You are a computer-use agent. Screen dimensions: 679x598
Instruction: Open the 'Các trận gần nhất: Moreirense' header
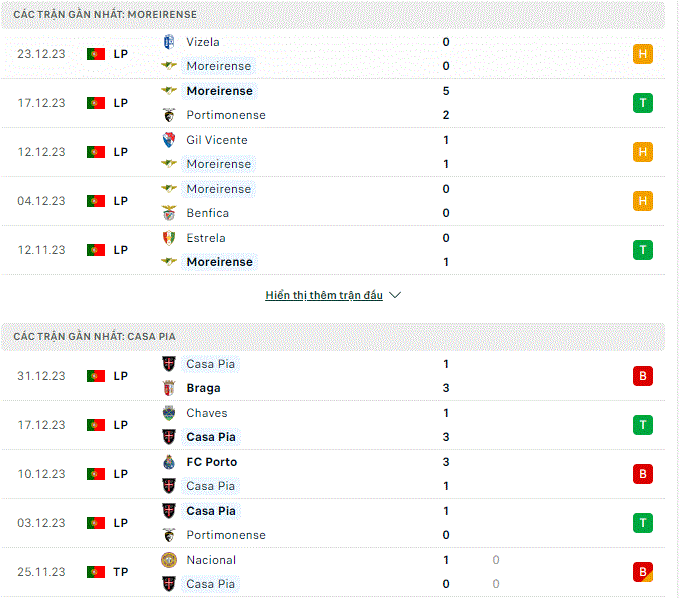coord(105,14)
